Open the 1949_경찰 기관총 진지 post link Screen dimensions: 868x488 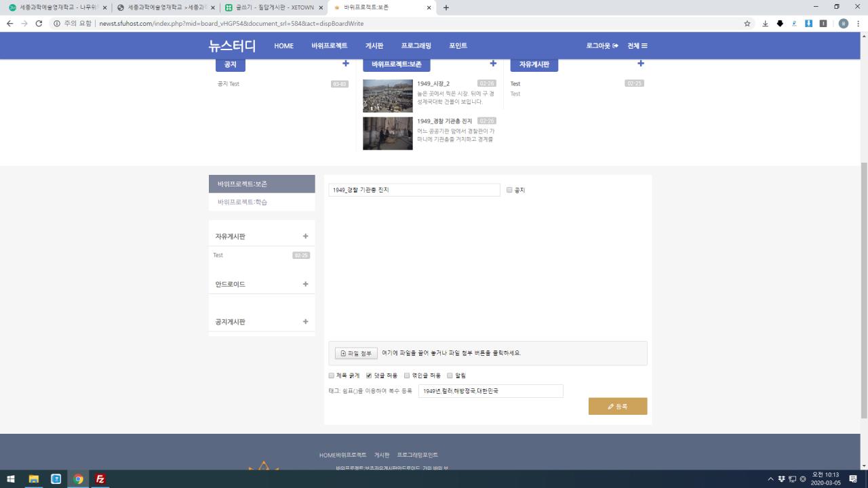tap(444, 121)
